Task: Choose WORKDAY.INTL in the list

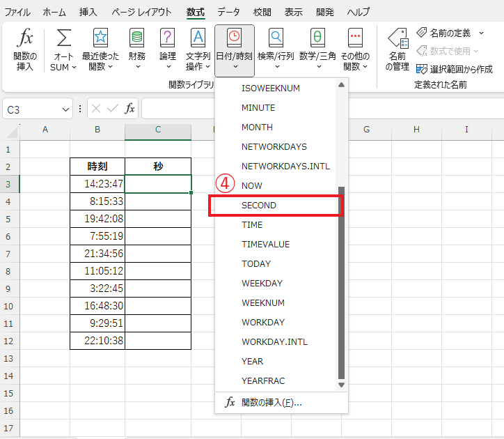Action: coord(274,342)
